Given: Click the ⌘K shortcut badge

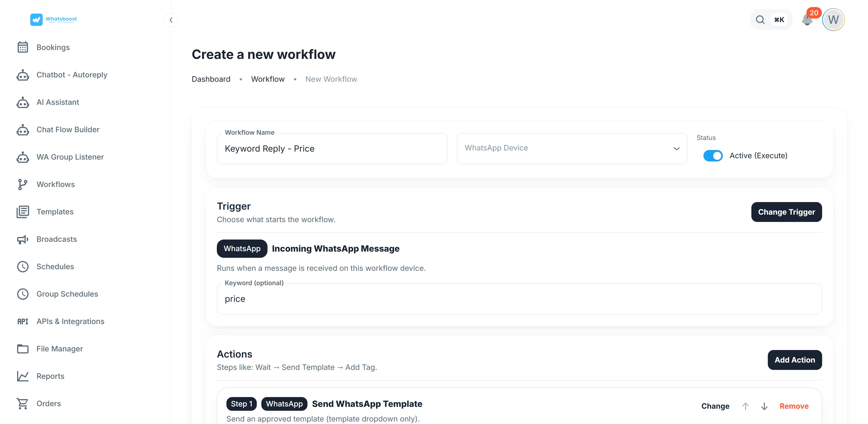Looking at the screenshot, I should (779, 20).
